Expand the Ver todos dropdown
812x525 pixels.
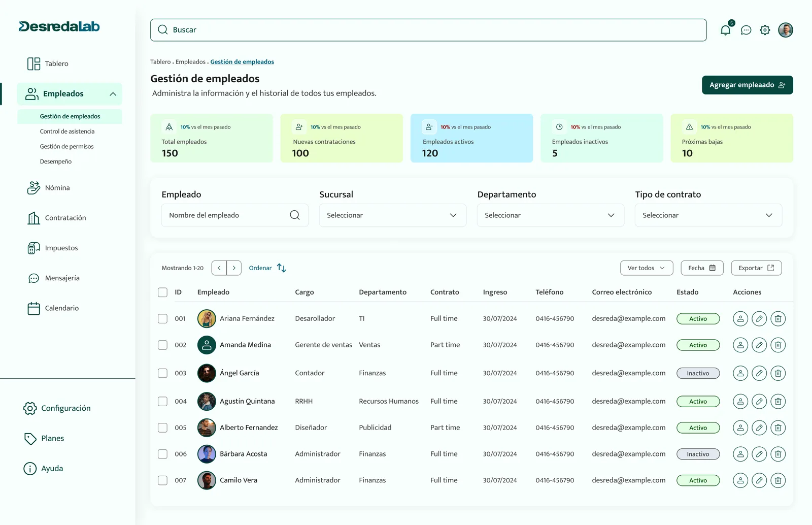tap(647, 268)
